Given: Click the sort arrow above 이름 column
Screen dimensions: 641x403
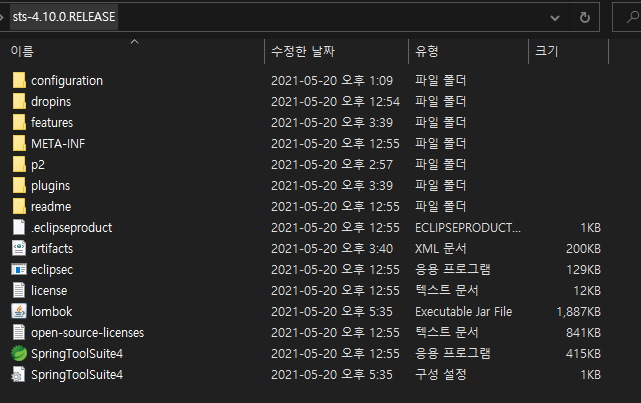Looking at the screenshot, I should [x=134, y=42].
